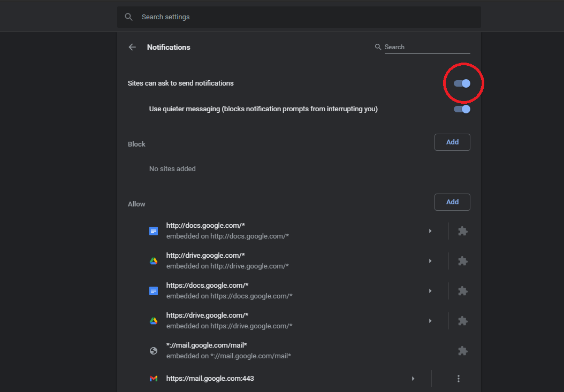564x392 pixels.
Task: Select the https://mail.google.com:443 entry text
Action: (210, 378)
